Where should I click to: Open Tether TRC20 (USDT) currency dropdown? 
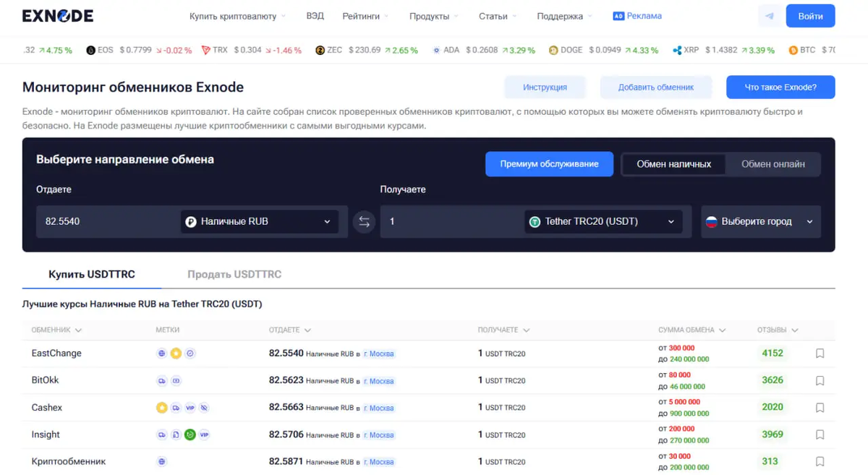click(x=603, y=222)
